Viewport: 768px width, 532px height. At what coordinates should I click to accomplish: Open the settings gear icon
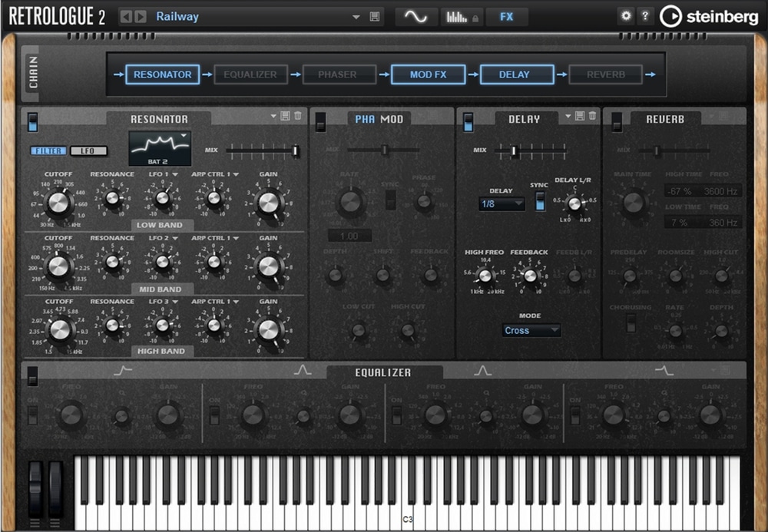[x=626, y=15]
